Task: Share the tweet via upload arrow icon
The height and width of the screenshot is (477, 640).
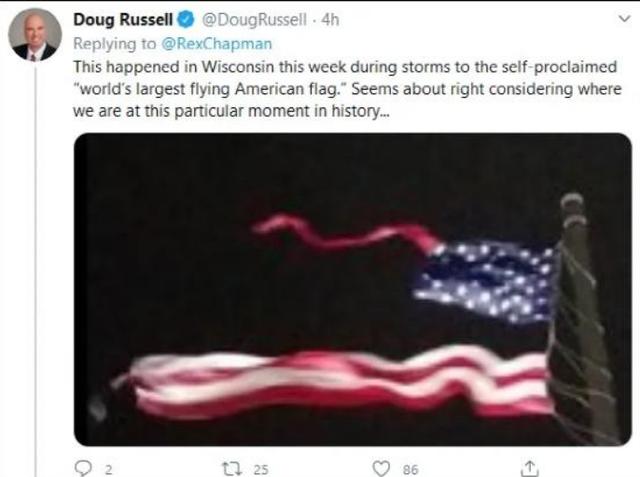Action: pyautogui.click(x=529, y=468)
